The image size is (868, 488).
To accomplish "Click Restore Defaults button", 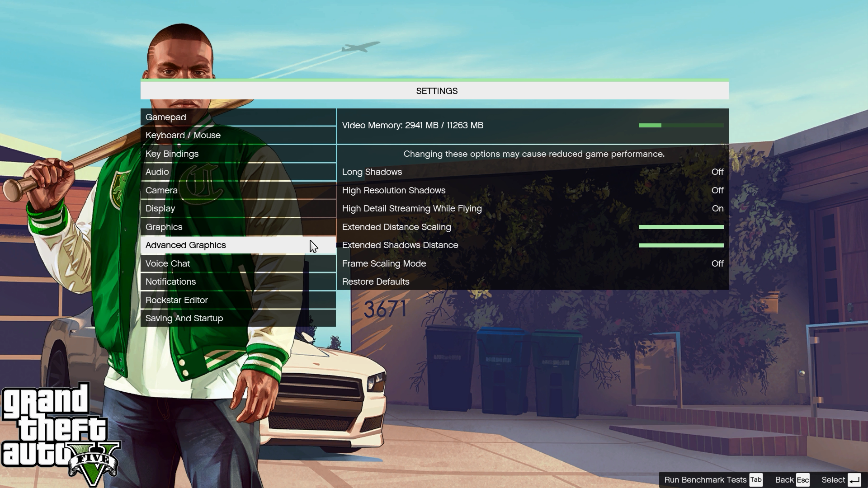I will [x=375, y=281].
